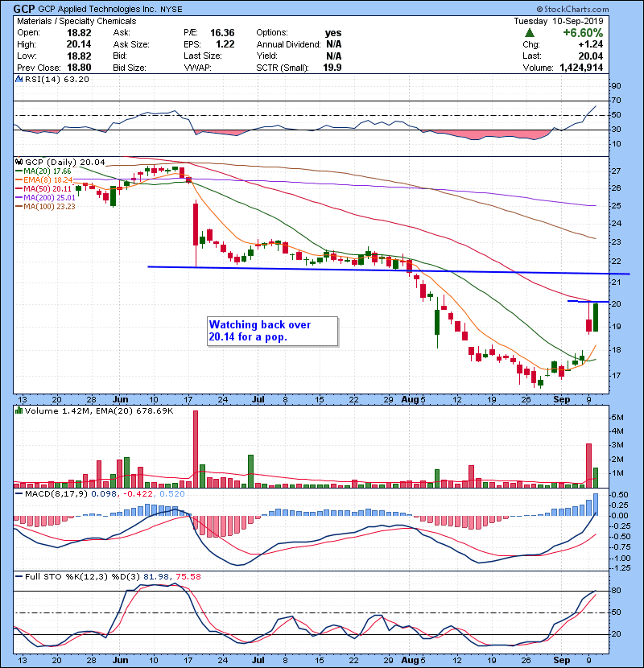
Task: Click the Chg value +1.24
Action: [590, 44]
